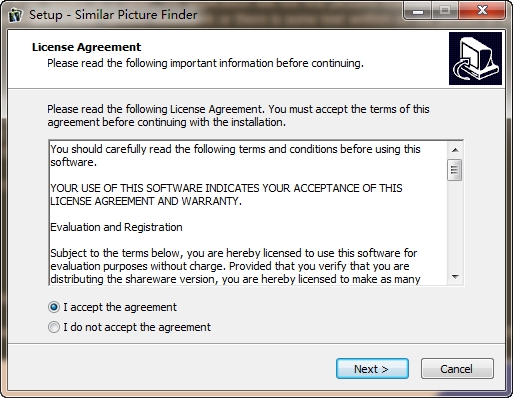513x398 pixels.
Task: Click the "I do not accept the agreement" label text
Action: click(x=137, y=327)
